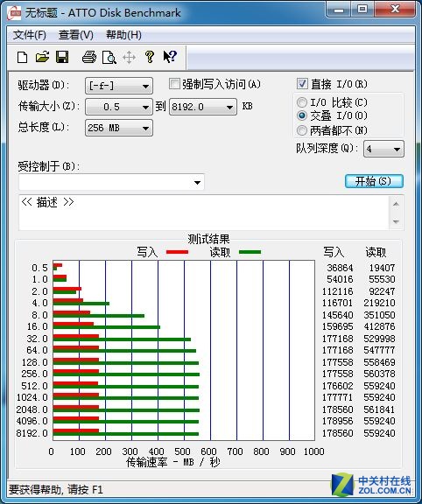Click the red 写入 legend swatch
This screenshot has width=422, height=504.
click(x=177, y=252)
